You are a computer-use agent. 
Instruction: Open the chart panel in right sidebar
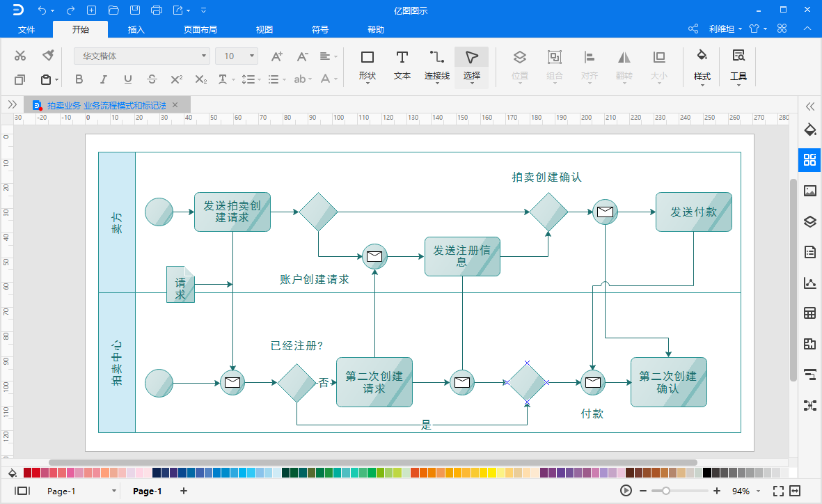click(810, 283)
